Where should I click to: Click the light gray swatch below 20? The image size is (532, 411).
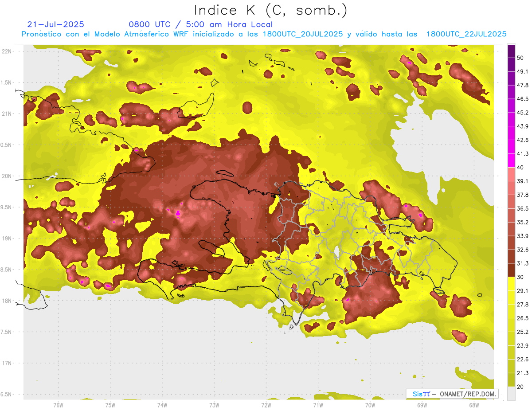pyautogui.click(x=511, y=393)
